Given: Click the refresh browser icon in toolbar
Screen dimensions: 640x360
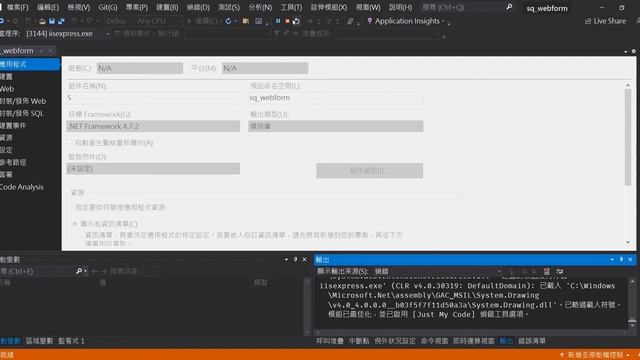Looking at the screenshot, I should pyautogui.click(x=229, y=21).
